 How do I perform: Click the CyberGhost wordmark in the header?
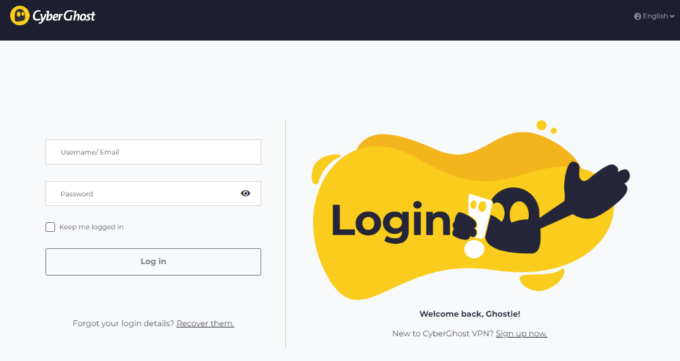pyautogui.click(x=64, y=16)
